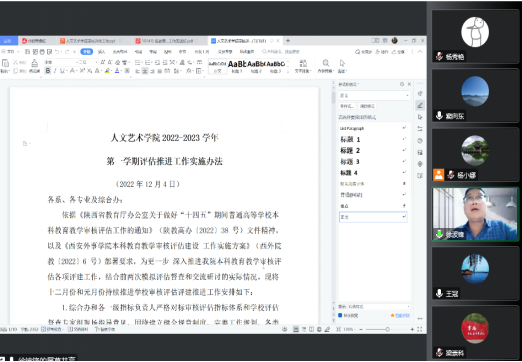Add a new document tab
Image resolution: width=522 pixels, height=362 pixels.
point(288,41)
